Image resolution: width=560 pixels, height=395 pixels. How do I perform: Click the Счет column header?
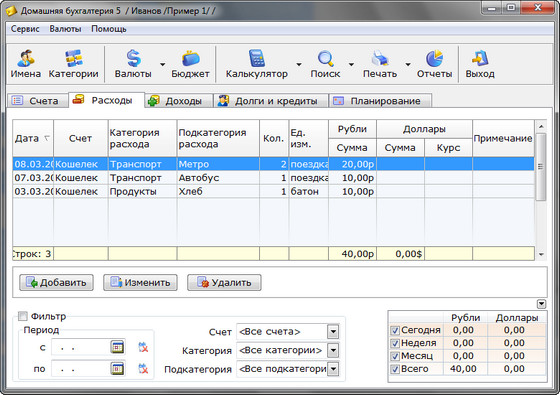tap(81, 138)
